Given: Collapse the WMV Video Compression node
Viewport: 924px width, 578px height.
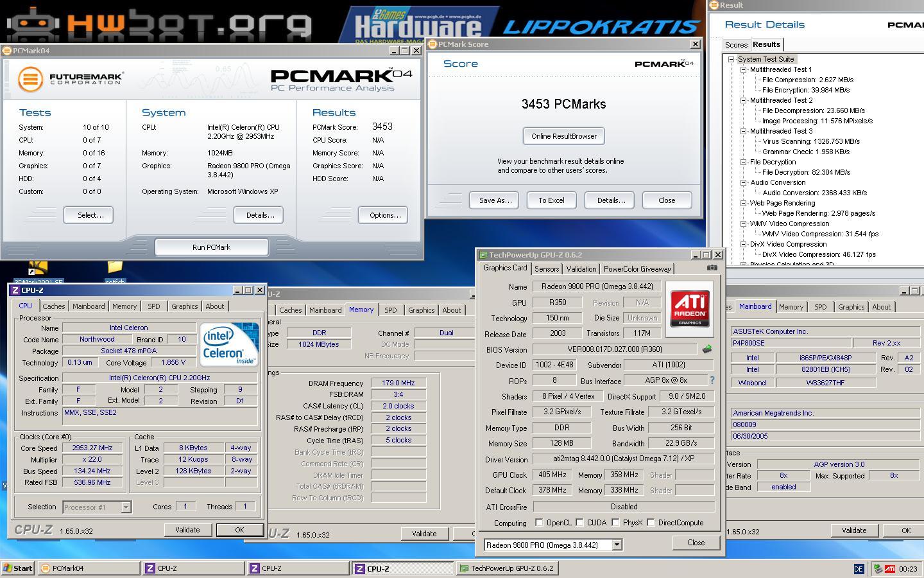Looking at the screenshot, I should (x=744, y=223).
